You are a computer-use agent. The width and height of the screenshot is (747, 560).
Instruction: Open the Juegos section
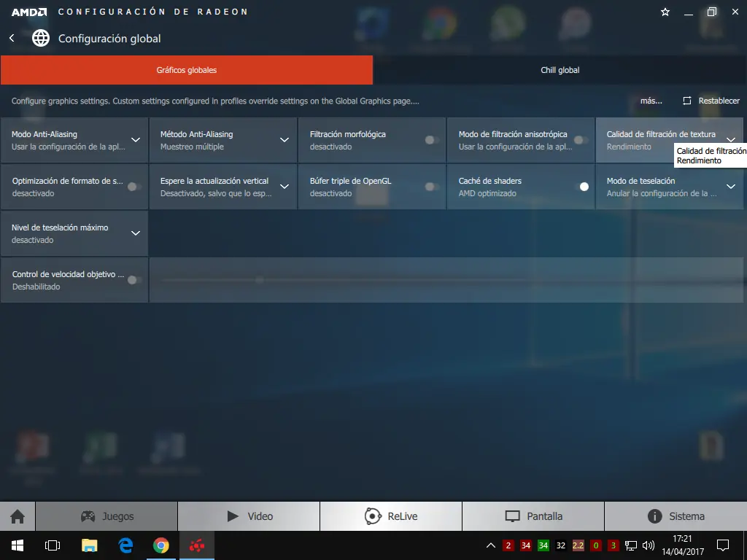[x=107, y=516]
